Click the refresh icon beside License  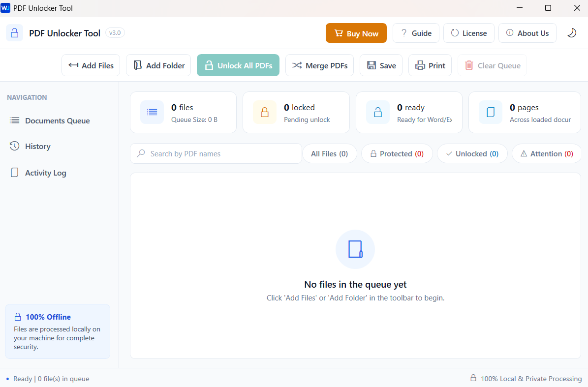[455, 33]
